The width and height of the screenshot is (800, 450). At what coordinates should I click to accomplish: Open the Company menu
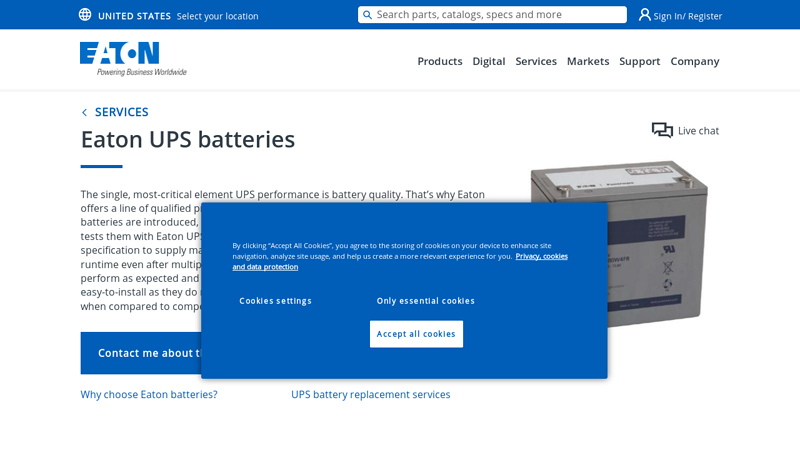point(695,61)
